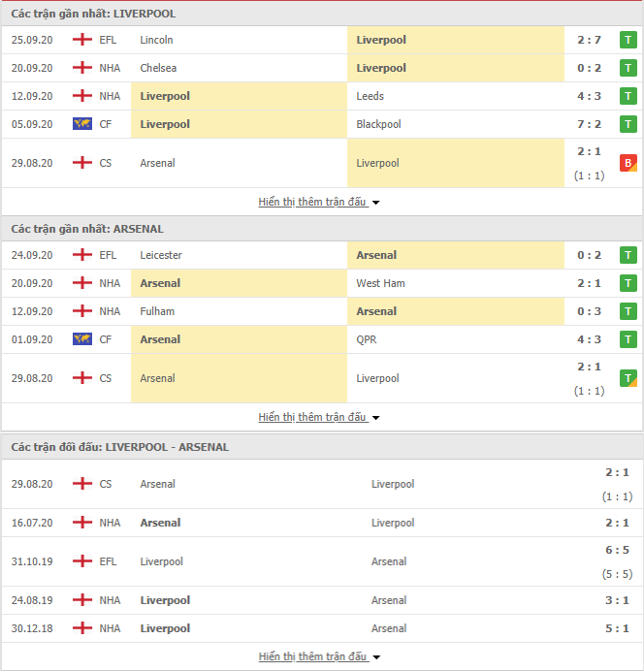Click the 4 : 3 score of Liverpool vs Leeds
The height and width of the screenshot is (671, 644).
589,96
